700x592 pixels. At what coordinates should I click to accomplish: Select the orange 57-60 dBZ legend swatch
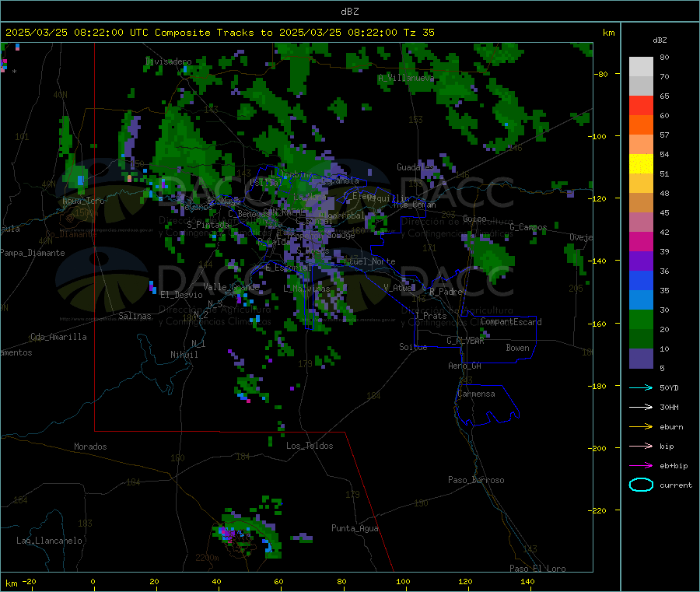coord(641,125)
